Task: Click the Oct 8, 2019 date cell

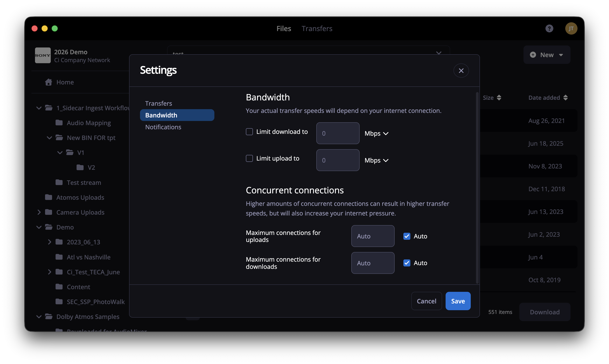Action: 544,280
